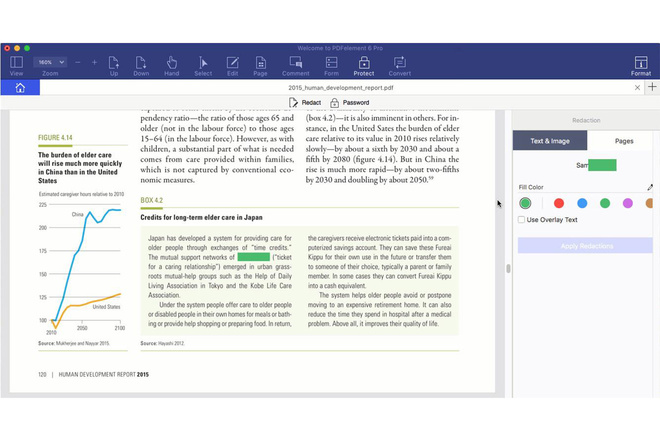Image resolution: width=660 pixels, height=440 pixels.
Task: Add a new tab with plus button
Action: click(x=652, y=88)
